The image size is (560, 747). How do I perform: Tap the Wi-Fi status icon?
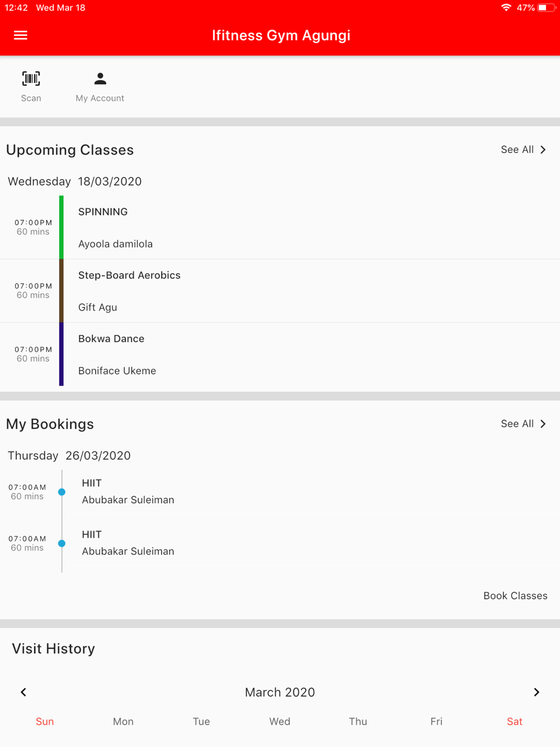click(x=506, y=8)
